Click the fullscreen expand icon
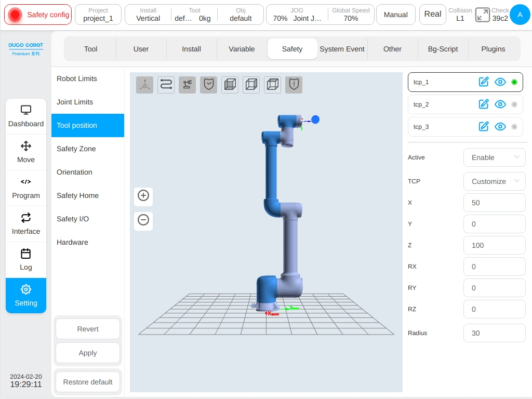The width and height of the screenshot is (532, 399). (482, 15)
